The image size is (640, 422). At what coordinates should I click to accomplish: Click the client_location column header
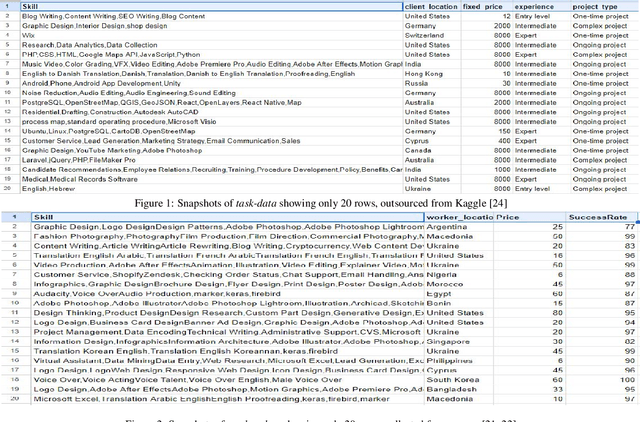coord(436,6)
